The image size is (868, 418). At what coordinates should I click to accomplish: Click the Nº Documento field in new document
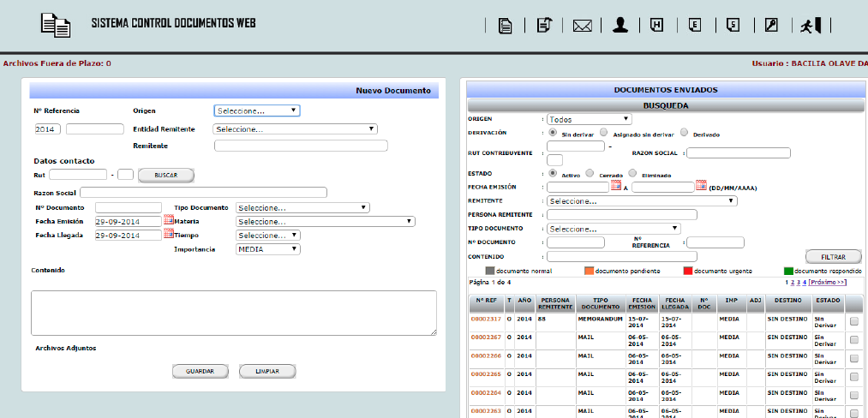tap(129, 207)
